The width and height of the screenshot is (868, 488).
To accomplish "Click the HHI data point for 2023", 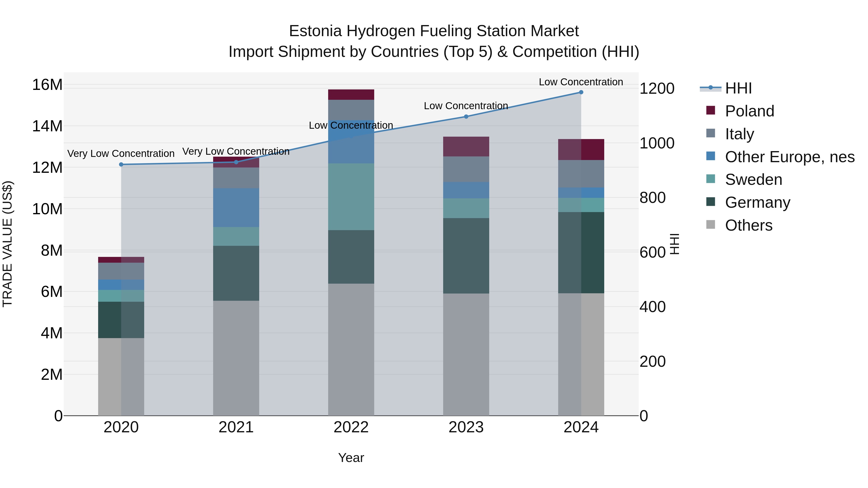I will coord(466,117).
